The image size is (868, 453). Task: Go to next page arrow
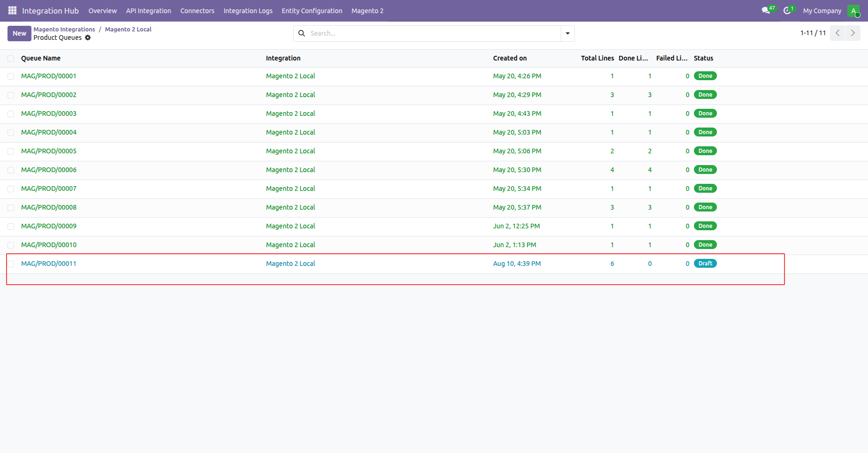coord(853,33)
